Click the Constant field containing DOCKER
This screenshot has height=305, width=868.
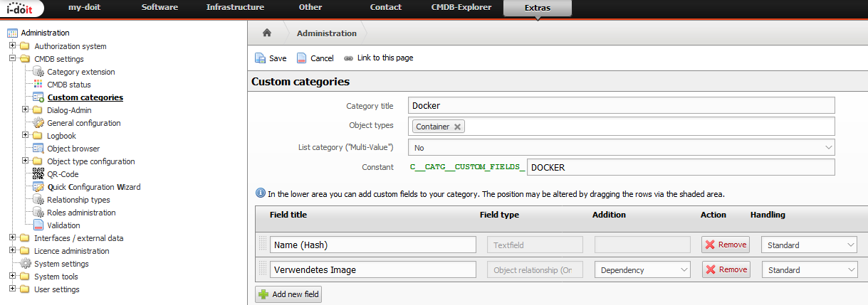point(680,167)
